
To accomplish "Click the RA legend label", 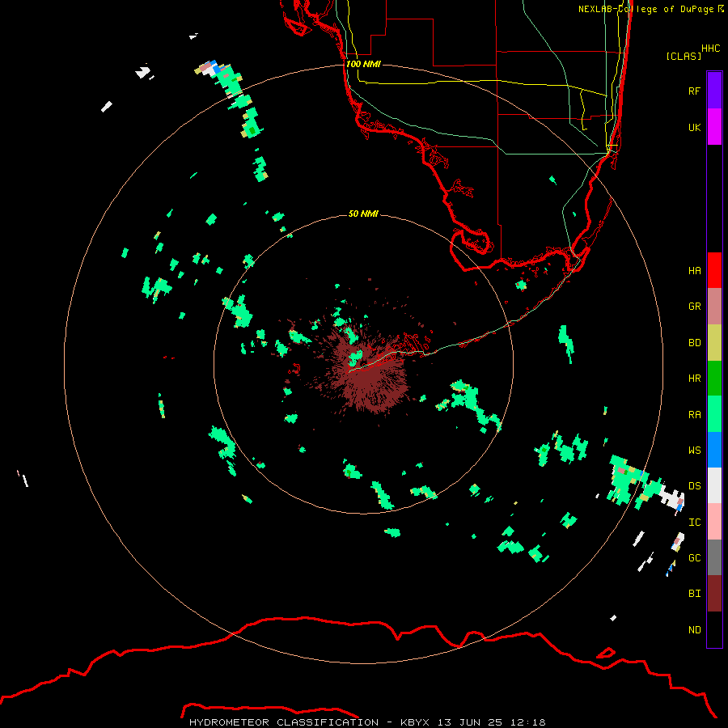I will point(694,415).
